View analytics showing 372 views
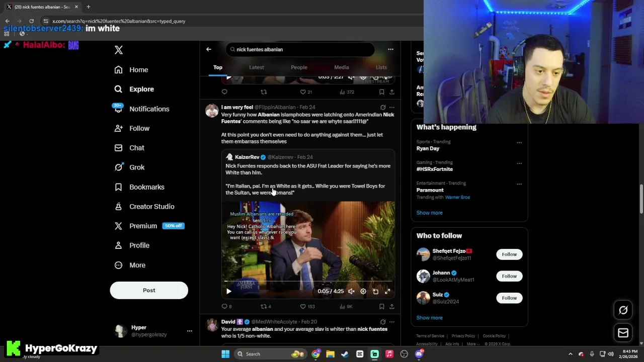This screenshot has height=362, width=644. 347,92
